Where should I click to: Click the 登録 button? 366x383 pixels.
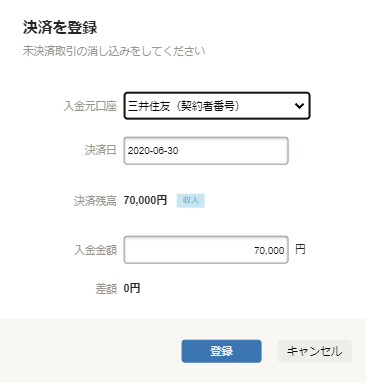(221, 351)
